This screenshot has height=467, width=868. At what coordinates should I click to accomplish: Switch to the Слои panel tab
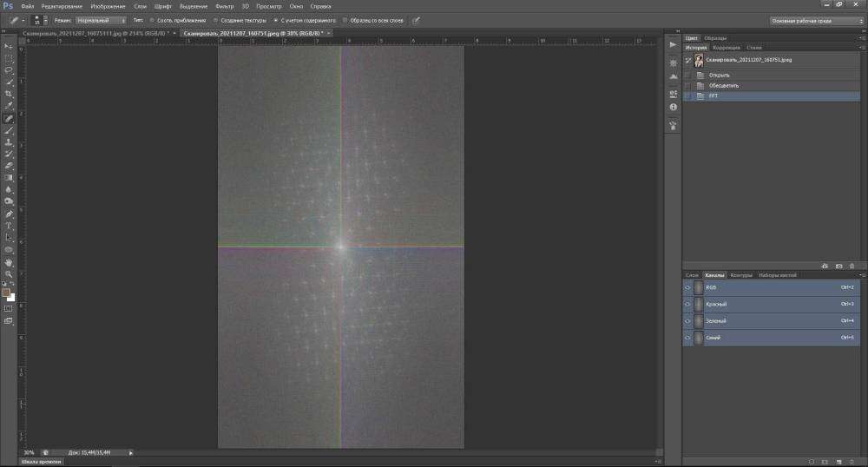[x=692, y=275]
